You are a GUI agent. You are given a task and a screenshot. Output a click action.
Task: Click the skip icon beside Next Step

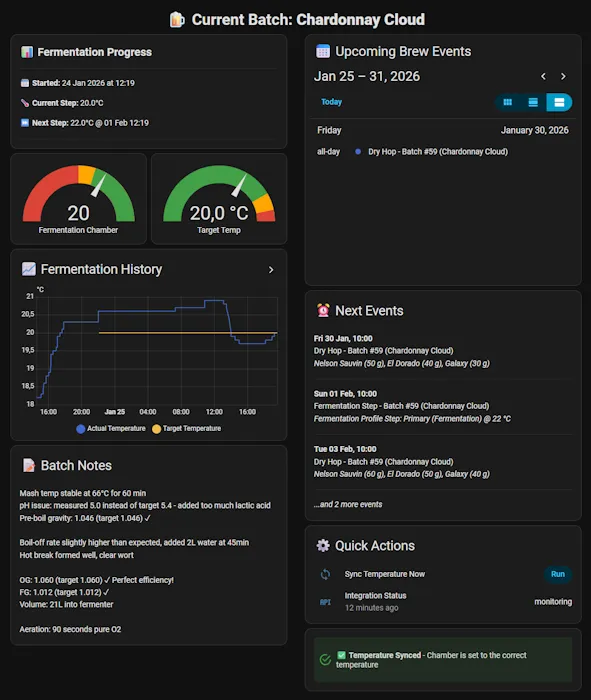click(25, 123)
